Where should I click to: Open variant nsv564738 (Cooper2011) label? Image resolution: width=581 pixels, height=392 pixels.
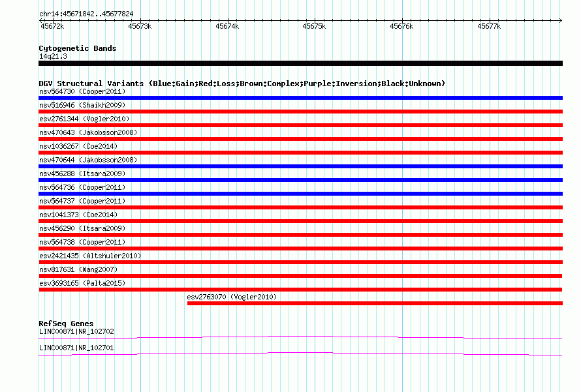tap(82, 242)
